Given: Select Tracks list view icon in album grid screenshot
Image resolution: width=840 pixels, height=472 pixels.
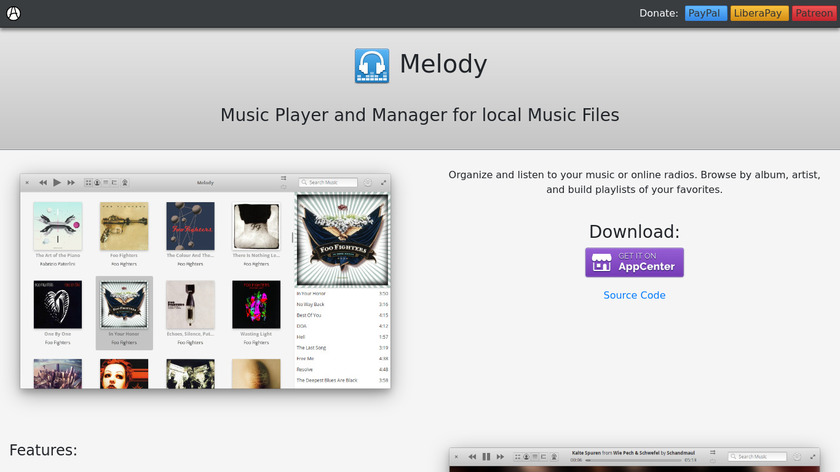Looking at the screenshot, I should [106, 183].
